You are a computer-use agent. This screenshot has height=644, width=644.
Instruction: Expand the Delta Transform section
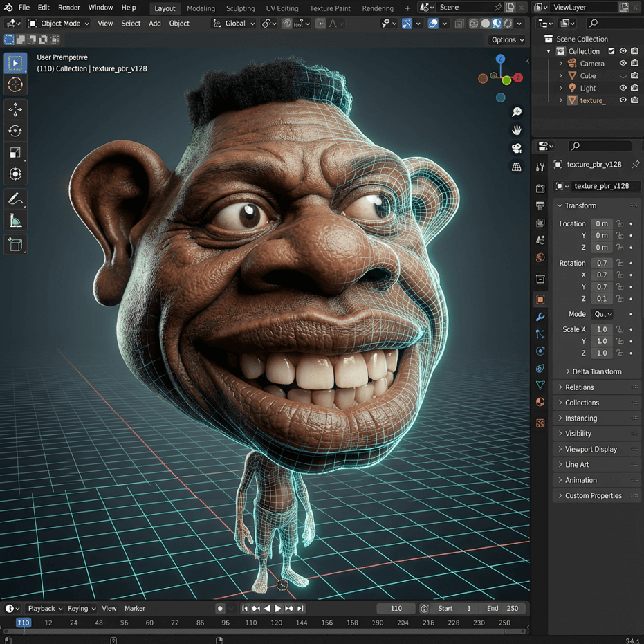(x=596, y=371)
